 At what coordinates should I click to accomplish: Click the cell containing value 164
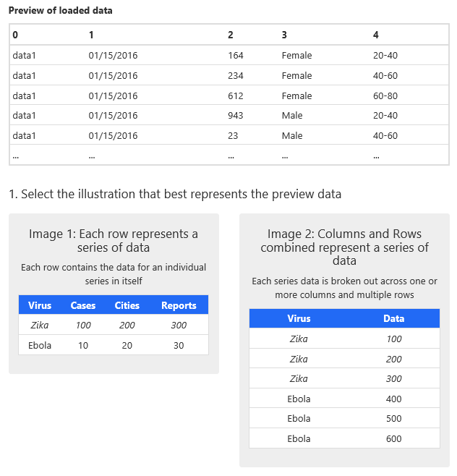(236, 56)
